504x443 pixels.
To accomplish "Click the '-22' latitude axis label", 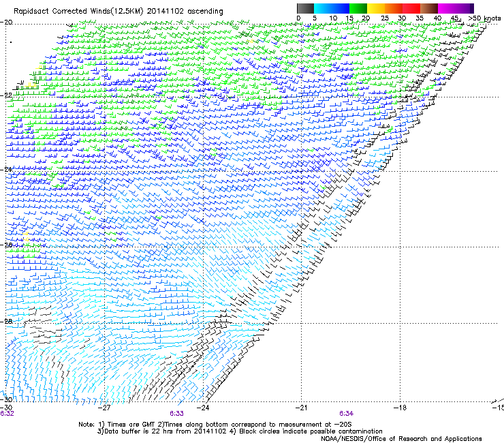I will pyautogui.click(x=6, y=95).
